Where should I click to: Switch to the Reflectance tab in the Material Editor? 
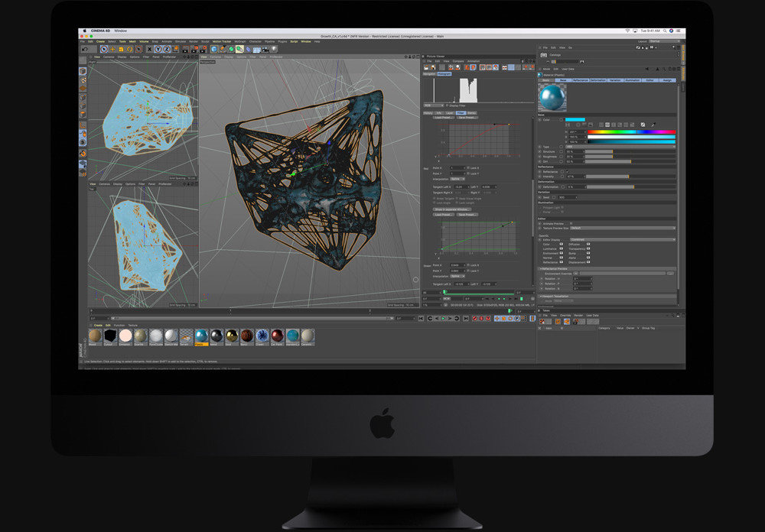pyautogui.click(x=578, y=79)
